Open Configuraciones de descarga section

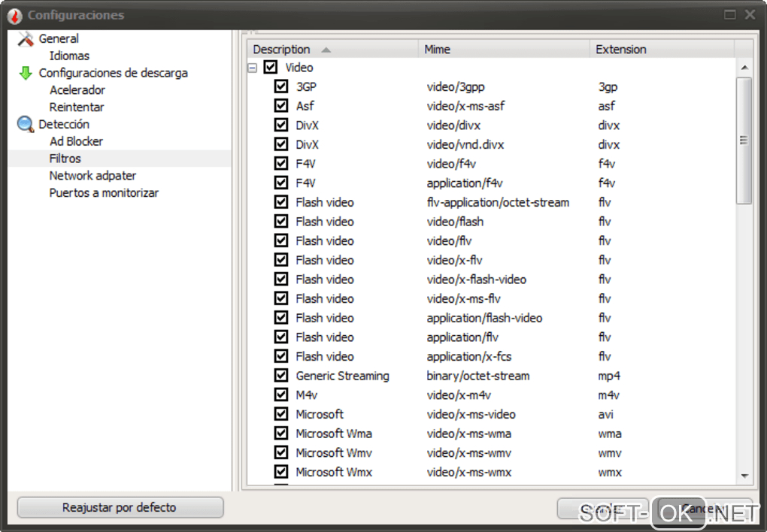(x=113, y=73)
